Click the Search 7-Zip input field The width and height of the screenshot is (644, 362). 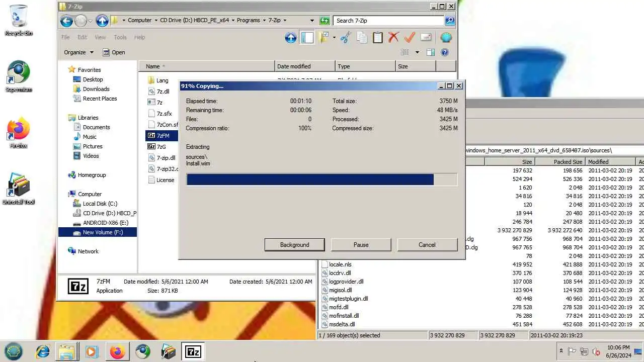pos(388,21)
